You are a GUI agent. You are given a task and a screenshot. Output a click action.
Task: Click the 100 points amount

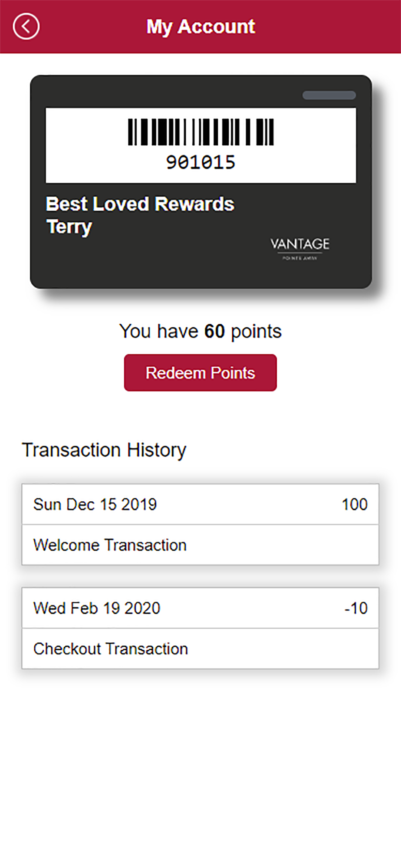click(x=355, y=504)
